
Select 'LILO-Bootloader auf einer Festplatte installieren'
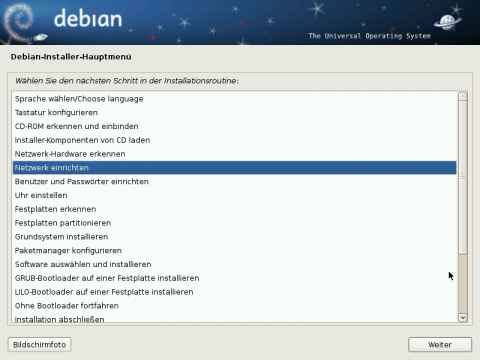coord(234,292)
